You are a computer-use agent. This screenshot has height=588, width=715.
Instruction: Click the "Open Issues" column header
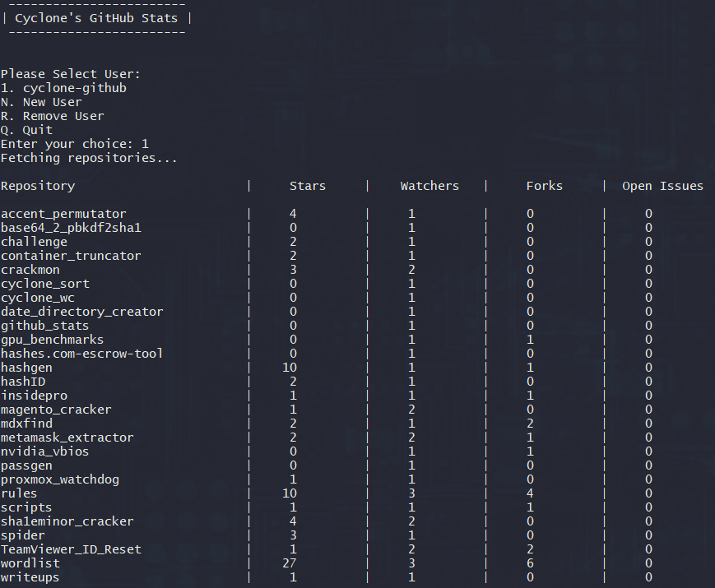[x=663, y=186]
